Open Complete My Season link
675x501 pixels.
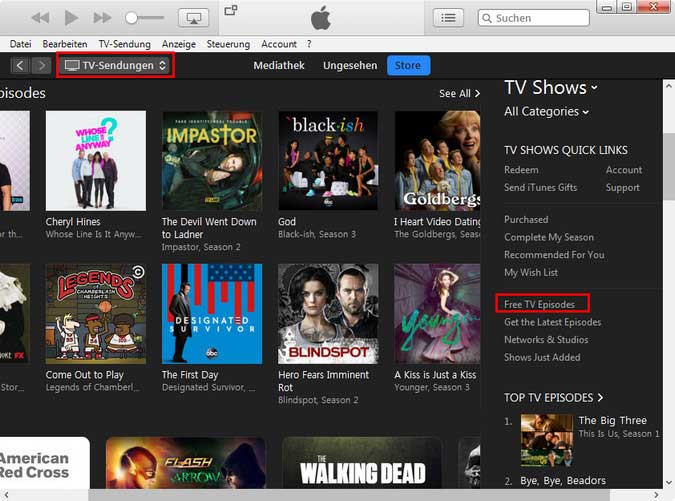(549, 237)
